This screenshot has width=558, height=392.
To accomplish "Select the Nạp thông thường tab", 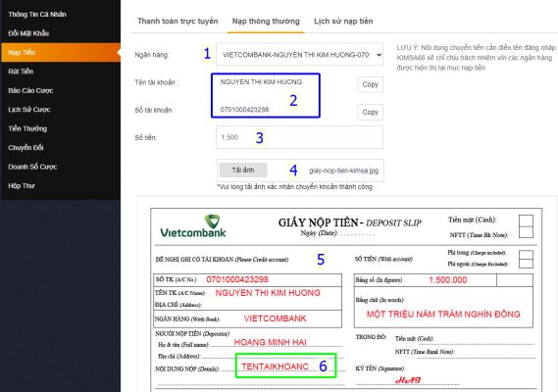I will [266, 22].
